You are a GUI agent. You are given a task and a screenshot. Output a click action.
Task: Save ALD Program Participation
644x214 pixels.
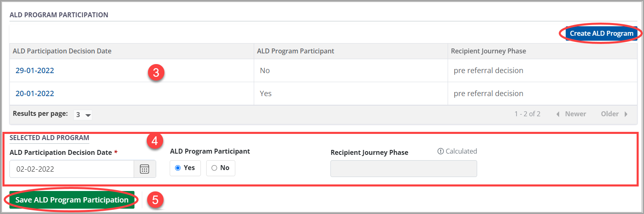(x=72, y=200)
